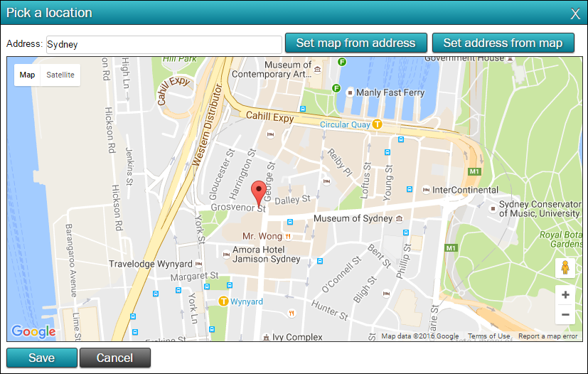
Task: Click the Travelodge Wynyard hotel icon
Action: pyautogui.click(x=199, y=264)
